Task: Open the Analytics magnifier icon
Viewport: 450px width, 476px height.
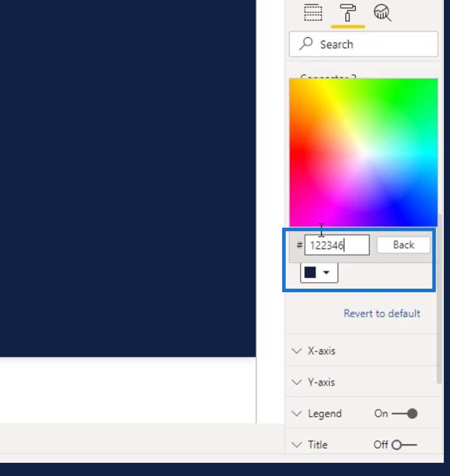Action: [x=382, y=13]
